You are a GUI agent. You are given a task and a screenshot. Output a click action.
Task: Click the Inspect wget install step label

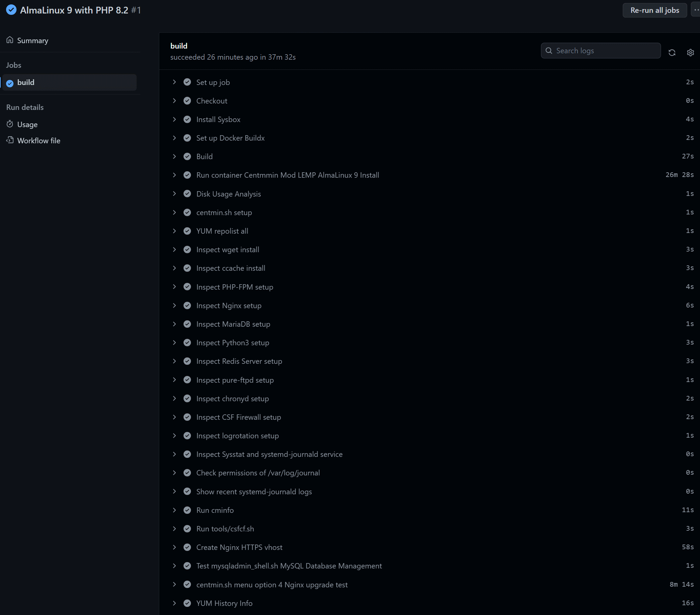pos(227,250)
